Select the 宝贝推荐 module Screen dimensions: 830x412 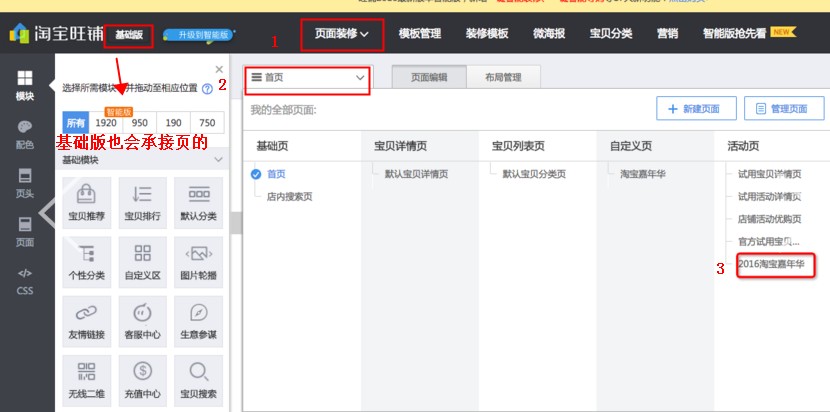[87, 203]
